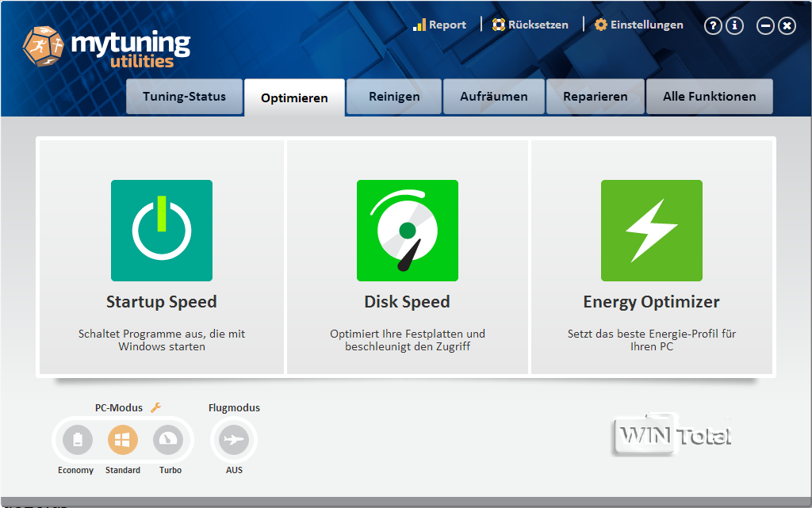Click 'Optimiert Ihre Festplatten' description text
The height and width of the screenshot is (508, 812).
[x=408, y=340]
